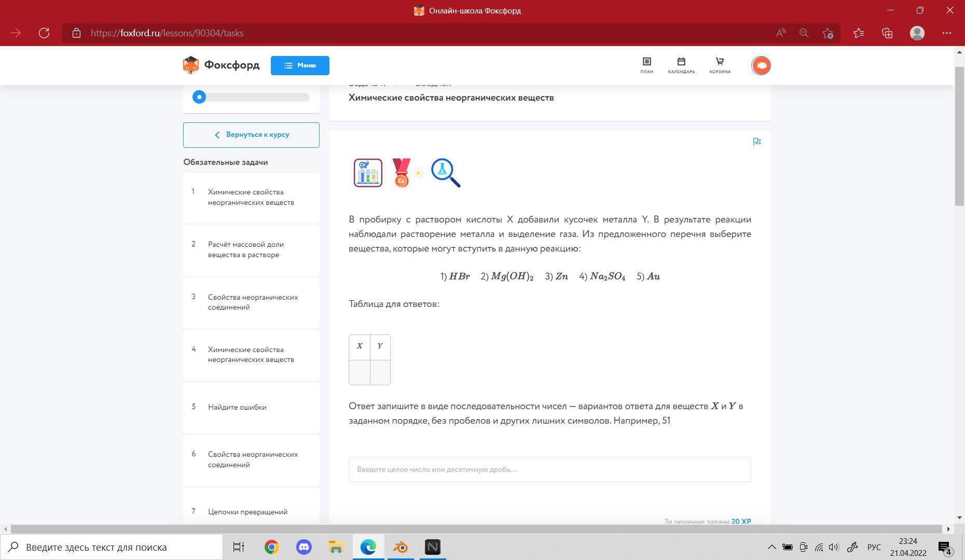This screenshot has height=560, width=965.
Task: Click the volume speaker tray icon
Action: [x=834, y=547]
